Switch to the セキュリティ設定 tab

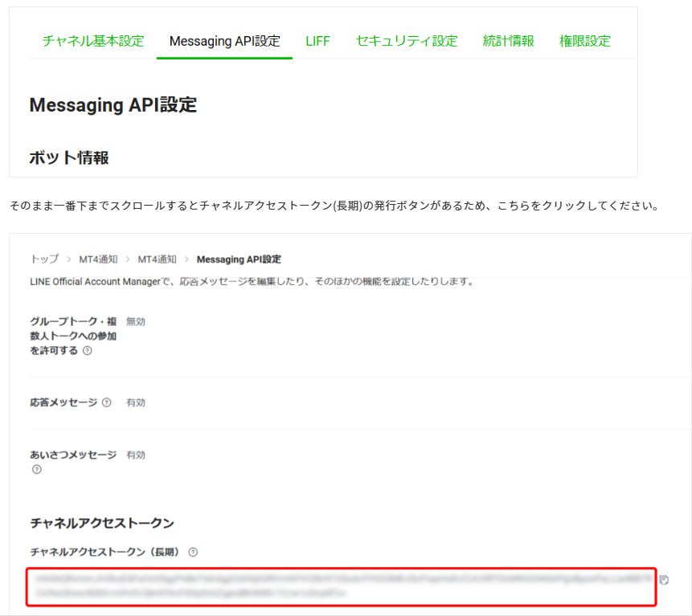tap(406, 41)
